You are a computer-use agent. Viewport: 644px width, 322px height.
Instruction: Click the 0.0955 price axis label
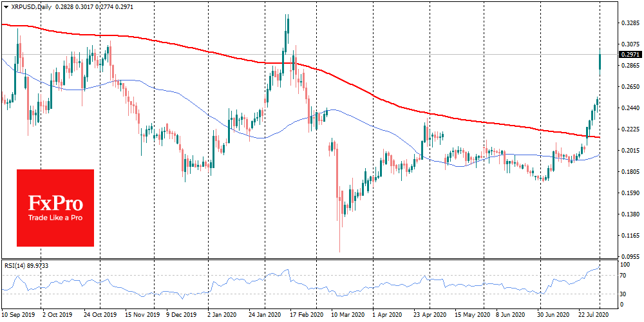click(x=629, y=256)
